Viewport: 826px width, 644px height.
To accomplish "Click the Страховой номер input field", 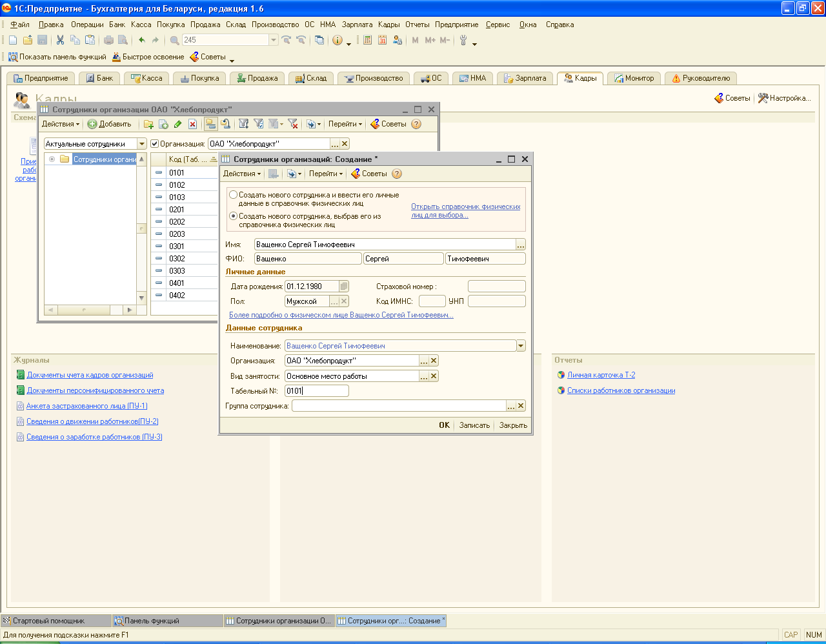I will pos(496,287).
